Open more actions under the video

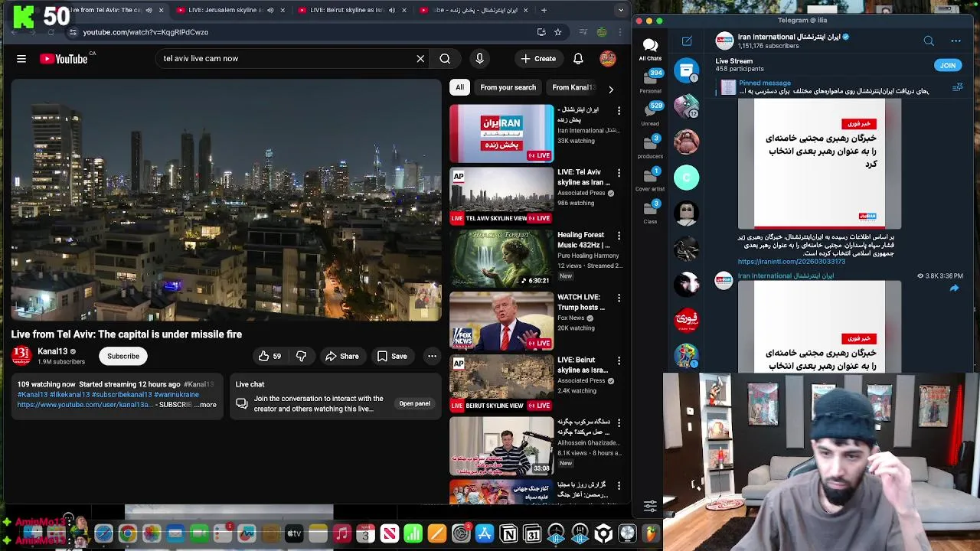point(432,356)
